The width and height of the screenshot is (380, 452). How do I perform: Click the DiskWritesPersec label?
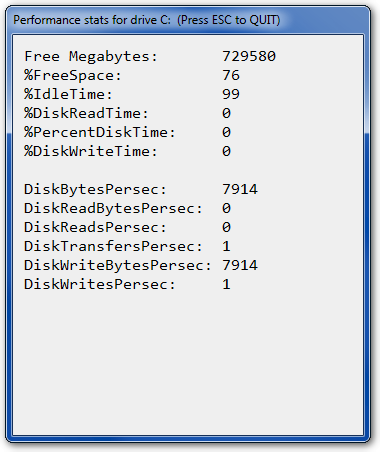click(x=100, y=284)
